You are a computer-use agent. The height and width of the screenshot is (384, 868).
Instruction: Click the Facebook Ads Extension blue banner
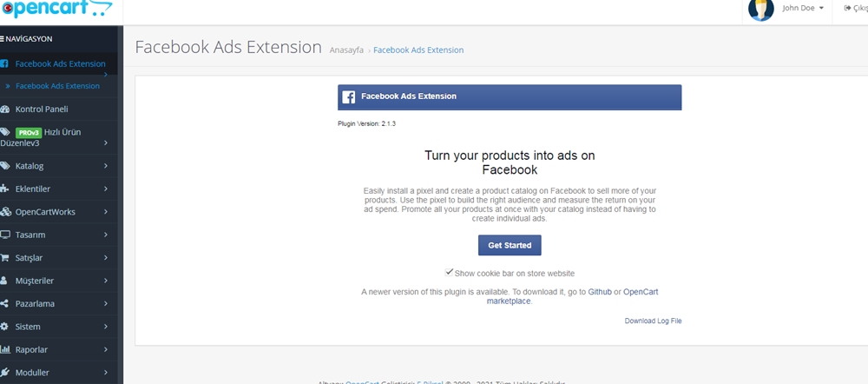pos(510,97)
